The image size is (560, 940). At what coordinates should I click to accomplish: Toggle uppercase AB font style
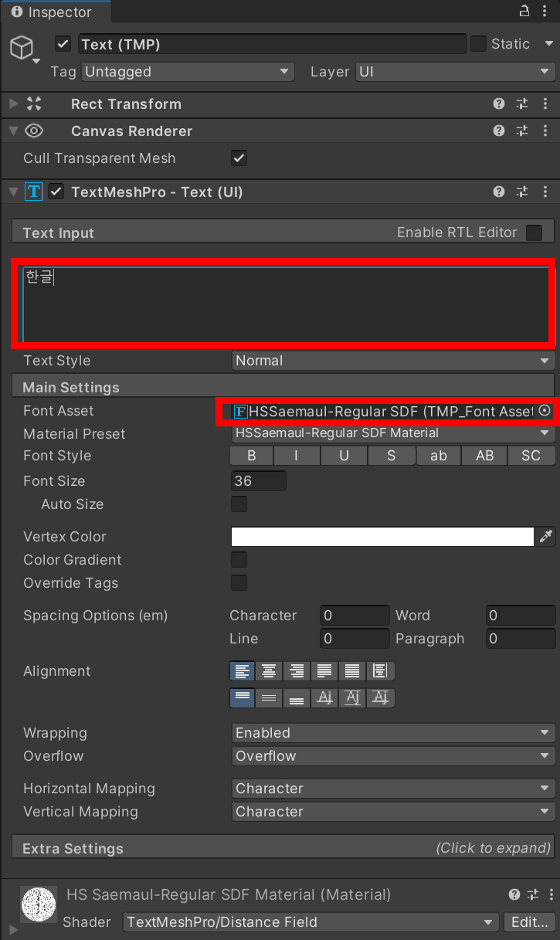485,456
